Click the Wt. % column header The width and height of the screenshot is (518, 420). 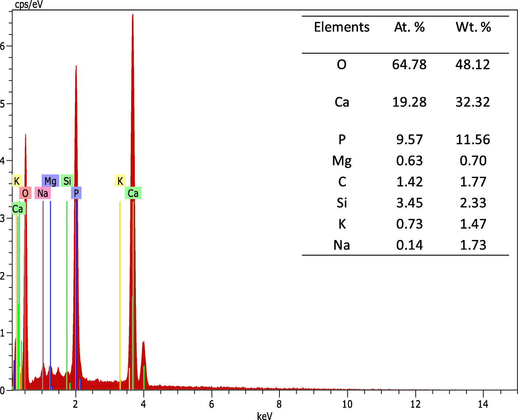point(473,27)
